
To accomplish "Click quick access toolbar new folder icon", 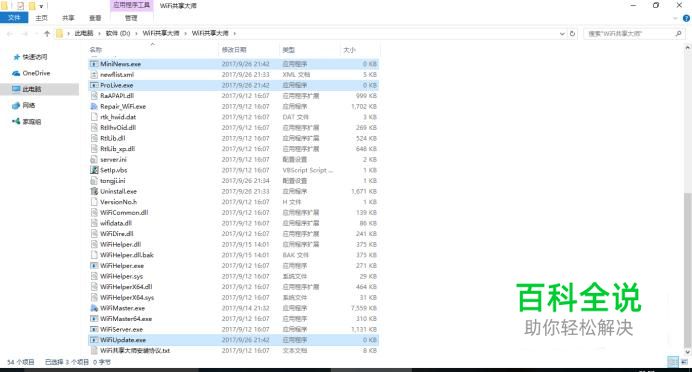I will coord(32,6).
